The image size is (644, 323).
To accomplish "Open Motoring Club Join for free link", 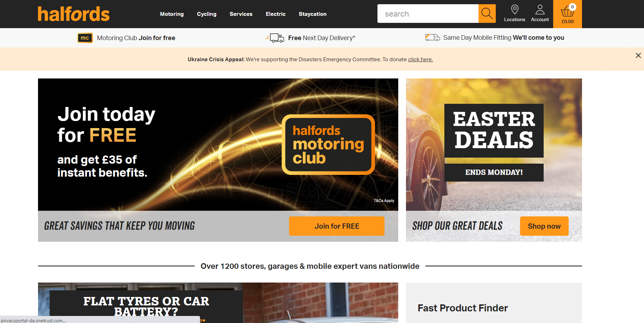I will [x=136, y=38].
